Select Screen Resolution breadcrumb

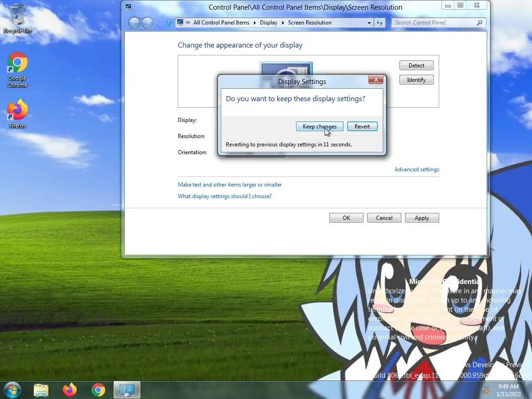(x=309, y=22)
